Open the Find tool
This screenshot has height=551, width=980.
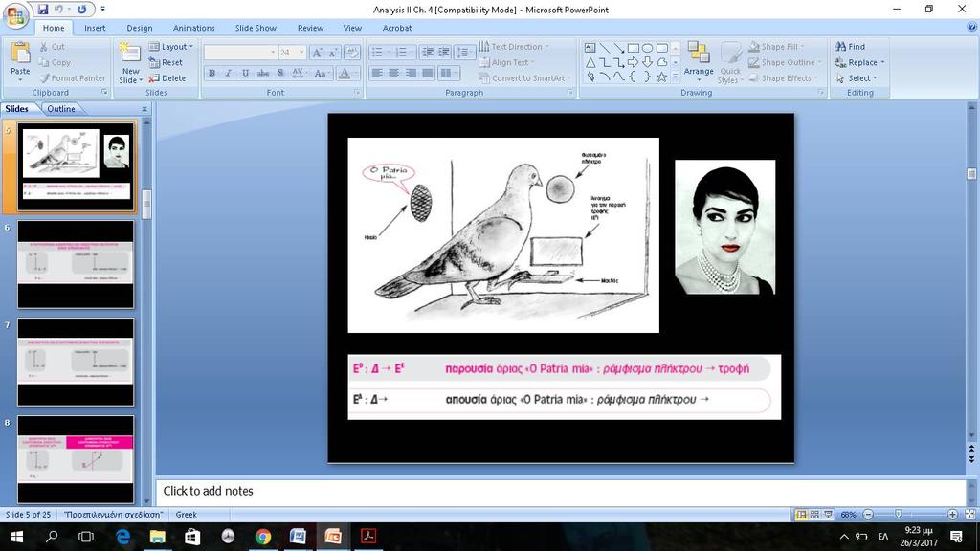851,47
